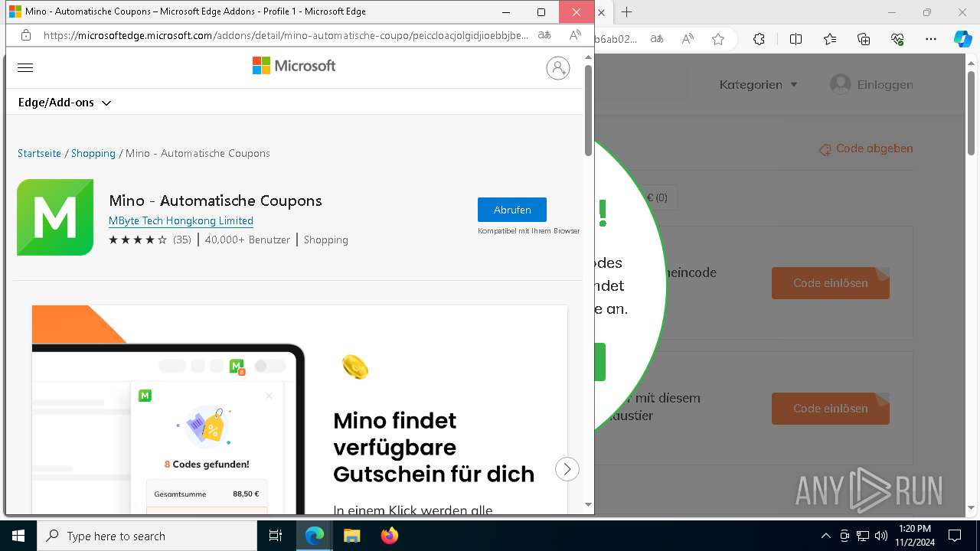Toggle split screen icon in Edge toolbar
The height and width of the screenshot is (551, 980).
(795, 40)
